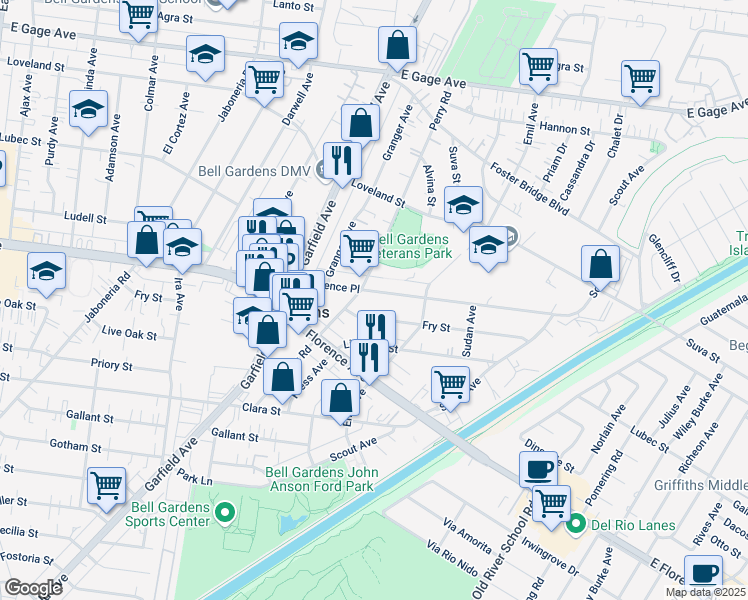Select grocery cart marker beside Veterans Park

[360, 249]
